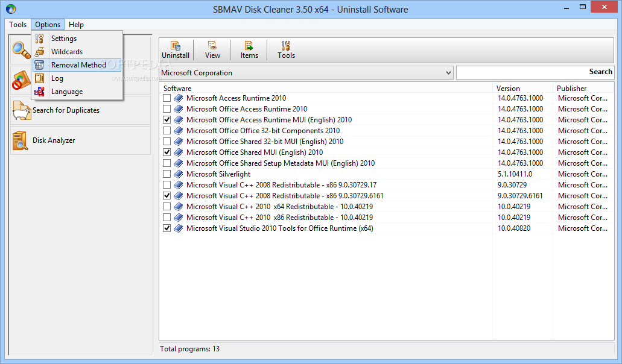Click icon of Office Shared Setup Metadata MUI
Image resolution: width=622 pixels, height=364 pixels.
[179, 163]
